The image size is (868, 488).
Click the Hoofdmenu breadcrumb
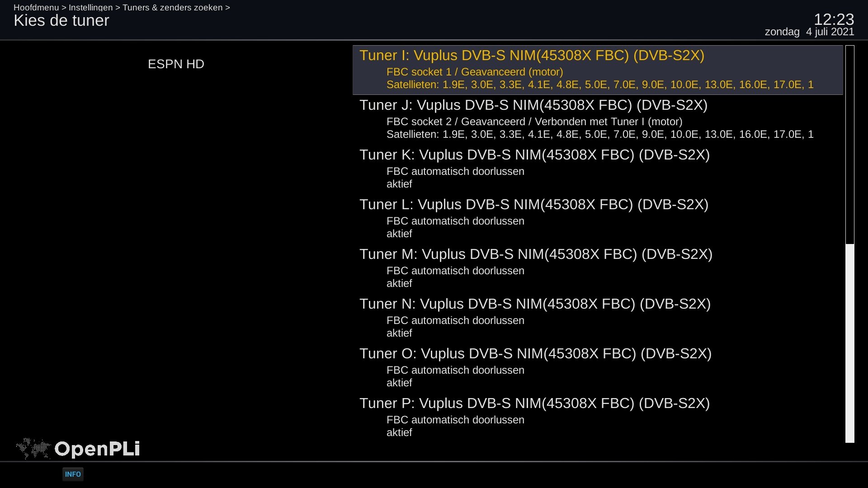point(36,8)
